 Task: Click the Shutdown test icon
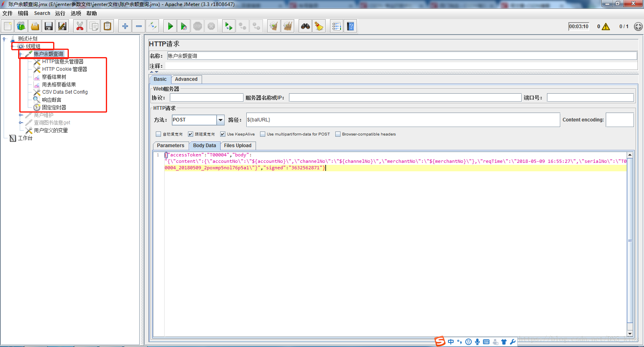click(x=211, y=26)
